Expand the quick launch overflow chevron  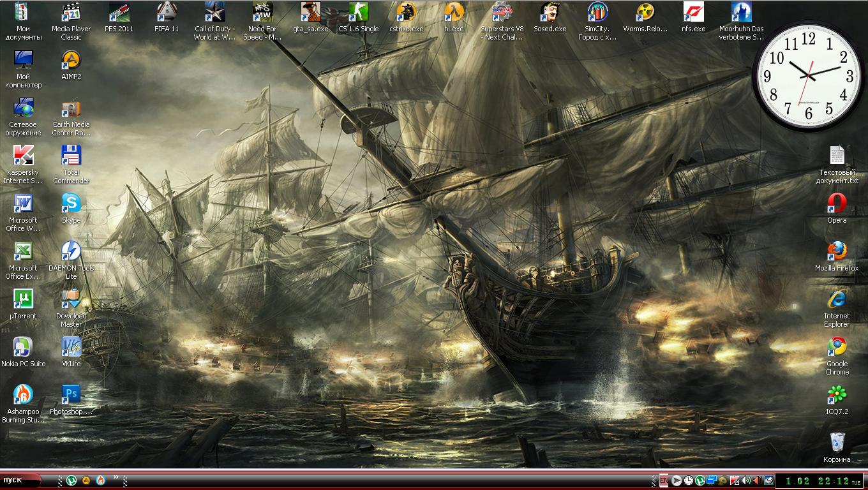coord(116,477)
